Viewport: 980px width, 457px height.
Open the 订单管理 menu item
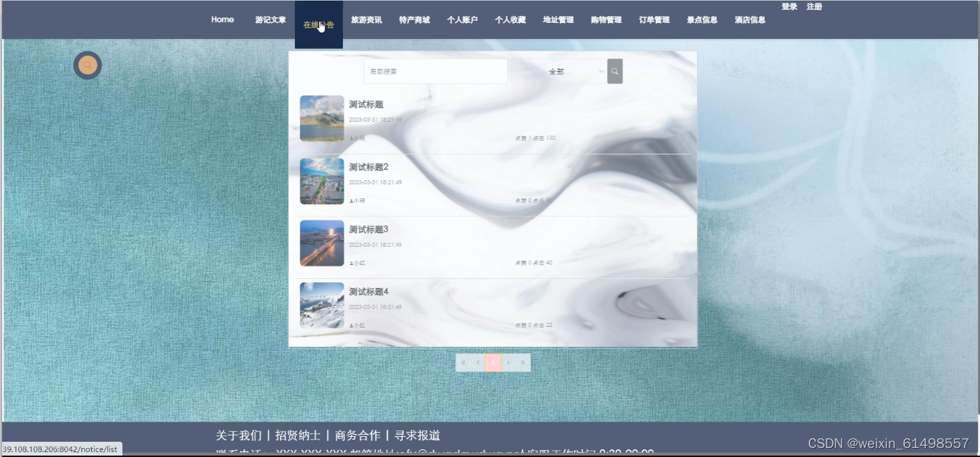[x=654, y=19]
